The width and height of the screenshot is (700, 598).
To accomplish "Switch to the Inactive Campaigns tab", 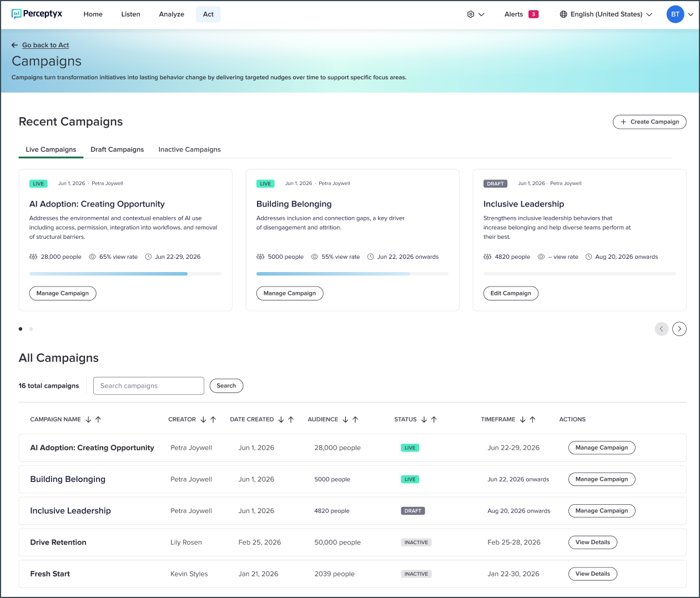I will pyautogui.click(x=189, y=149).
